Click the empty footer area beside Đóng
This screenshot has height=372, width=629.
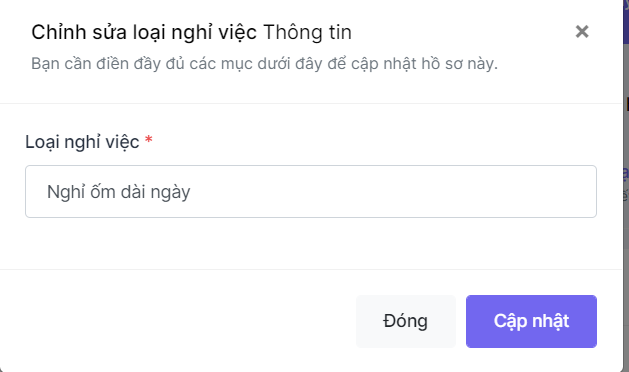coord(177,321)
